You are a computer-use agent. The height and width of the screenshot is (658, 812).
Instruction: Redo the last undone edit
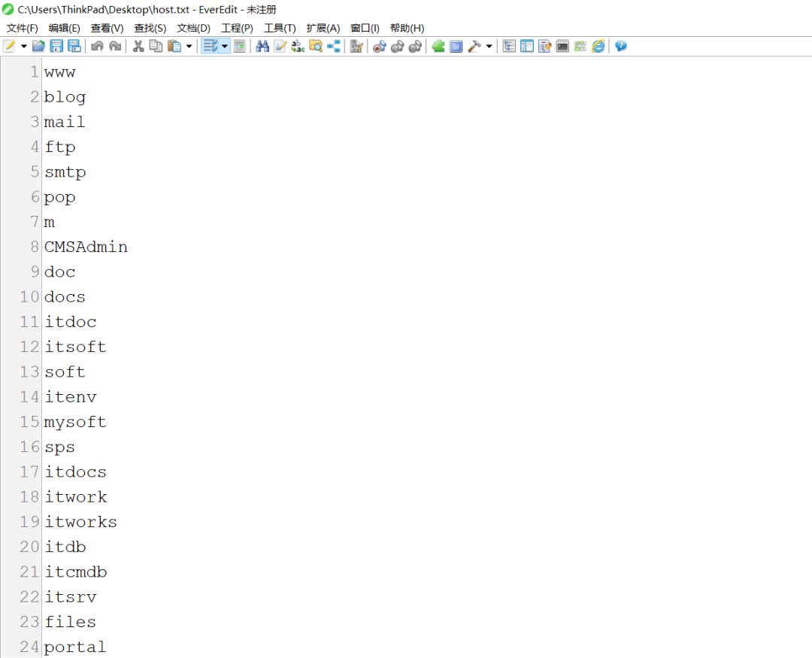coord(115,46)
